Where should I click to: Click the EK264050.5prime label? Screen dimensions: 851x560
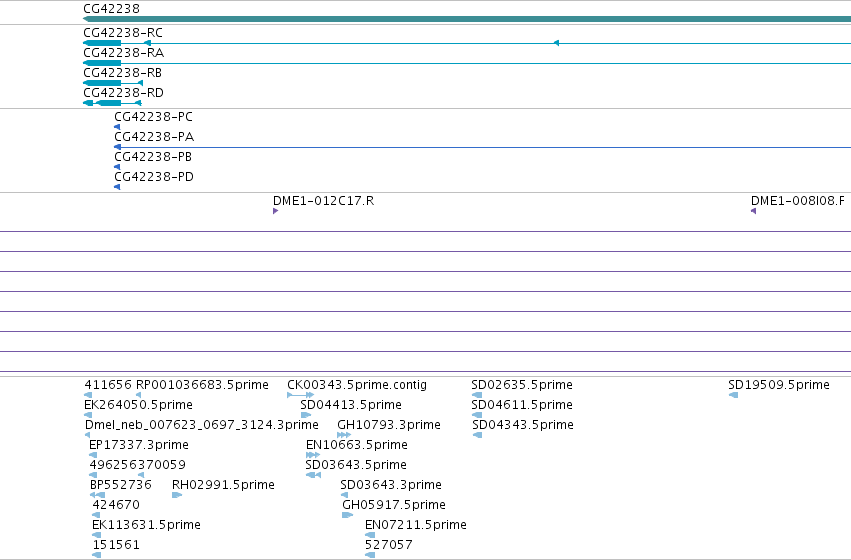(x=138, y=405)
